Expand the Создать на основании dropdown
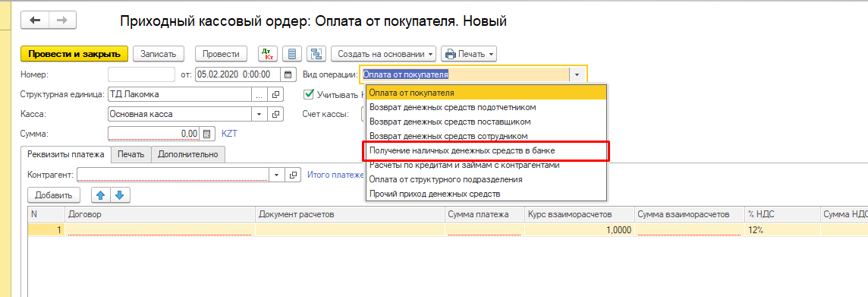 [383, 54]
